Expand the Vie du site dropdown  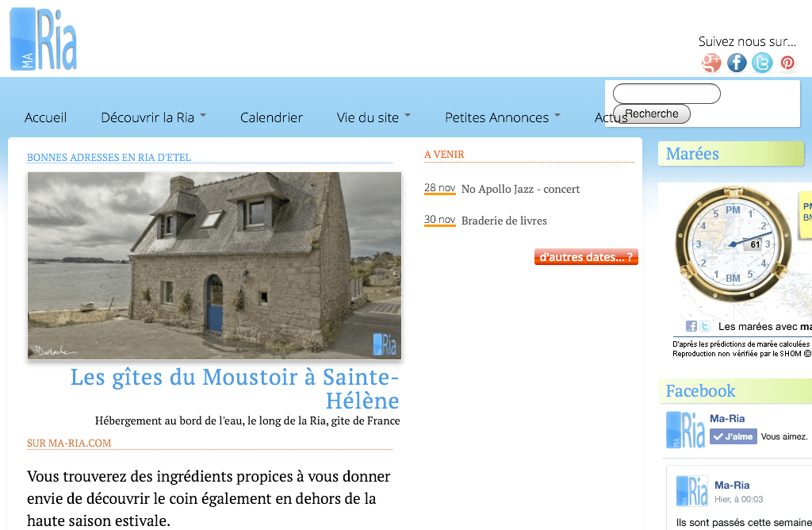point(373,117)
